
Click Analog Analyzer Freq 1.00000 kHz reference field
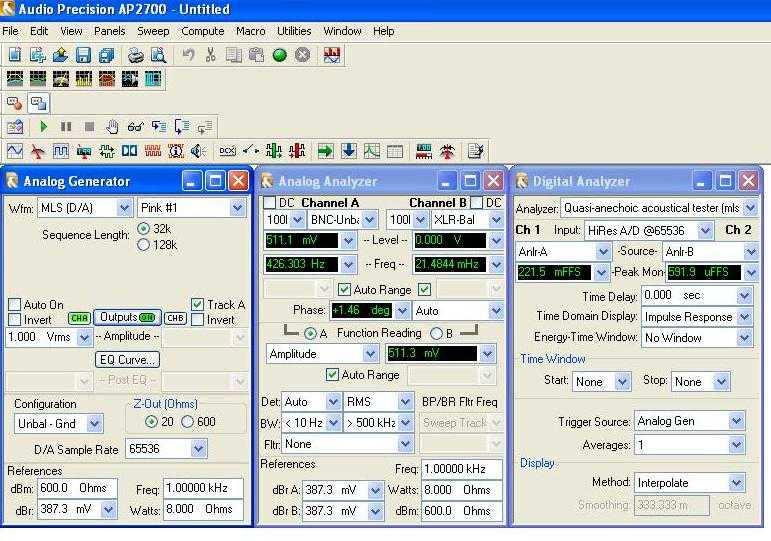[462, 469]
